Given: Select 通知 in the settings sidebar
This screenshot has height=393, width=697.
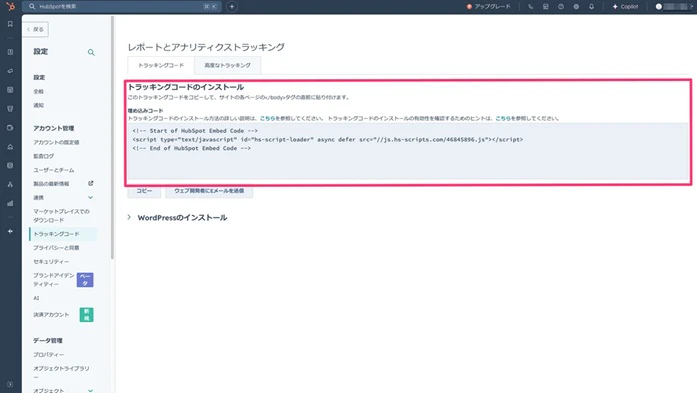Looking at the screenshot, I should [39, 105].
